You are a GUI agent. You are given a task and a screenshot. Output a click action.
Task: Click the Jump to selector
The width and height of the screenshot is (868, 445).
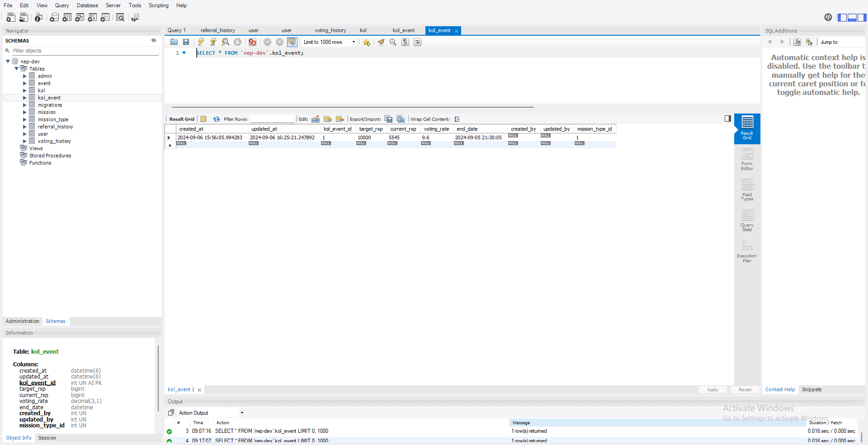[842, 42]
